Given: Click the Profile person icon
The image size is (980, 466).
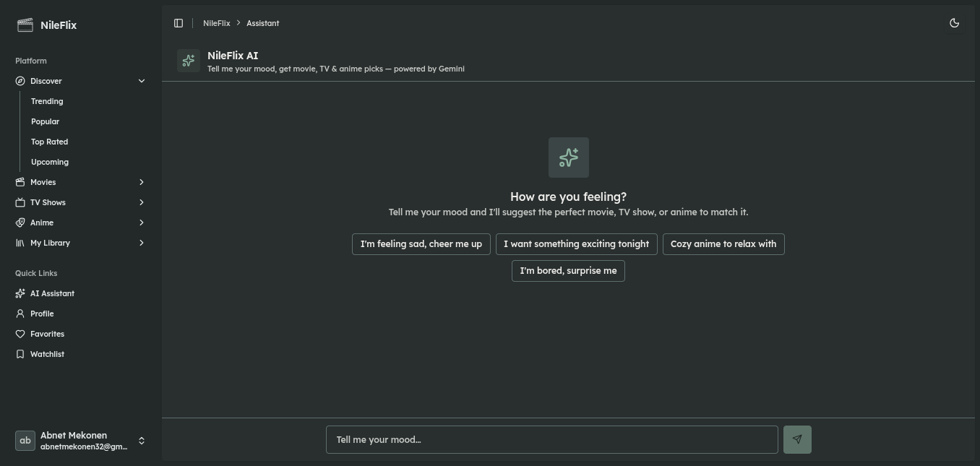Looking at the screenshot, I should tap(20, 314).
